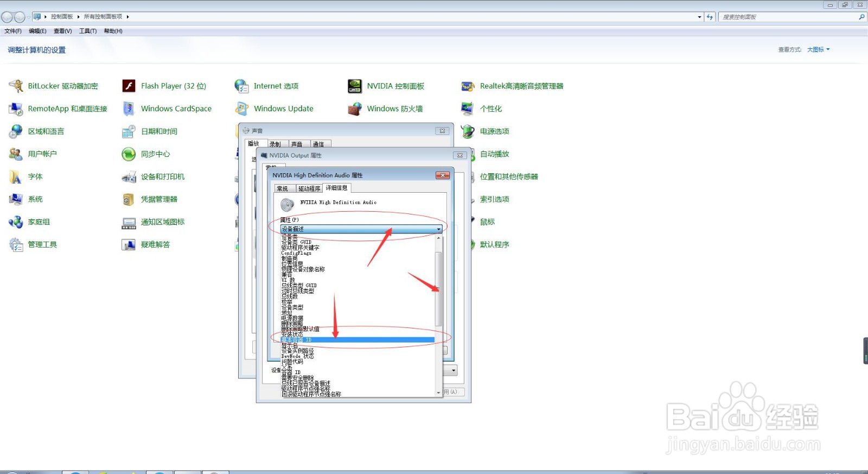The width and height of the screenshot is (868, 474).
Task: Click the property list scrollbar thumb
Action: click(438, 289)
